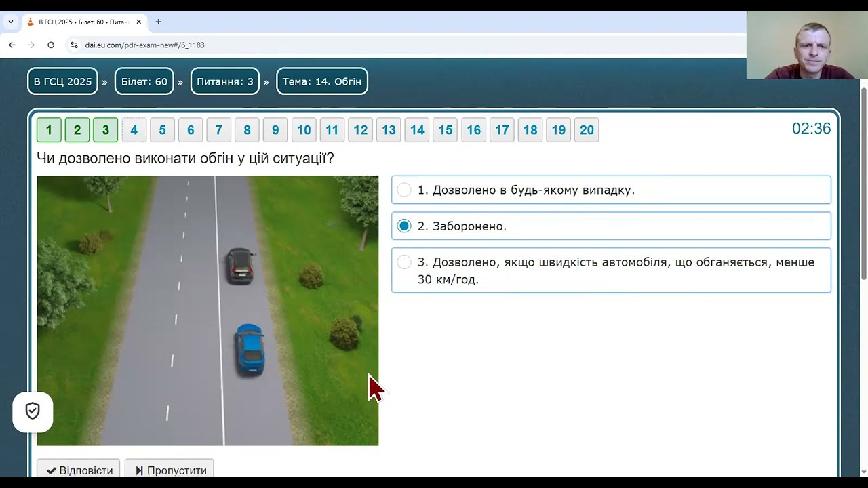Go to question 18
Viewport: 868px width, 488px height.
tap(530, 130)
